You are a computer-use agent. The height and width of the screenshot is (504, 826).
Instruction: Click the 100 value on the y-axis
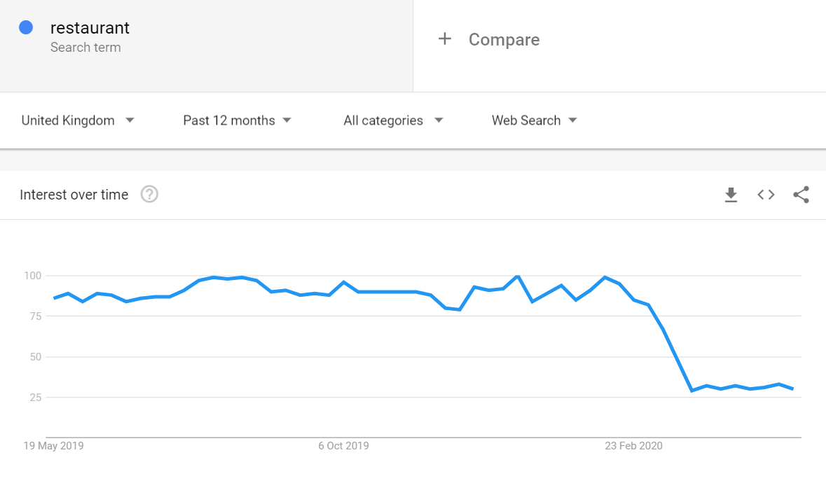32,275
